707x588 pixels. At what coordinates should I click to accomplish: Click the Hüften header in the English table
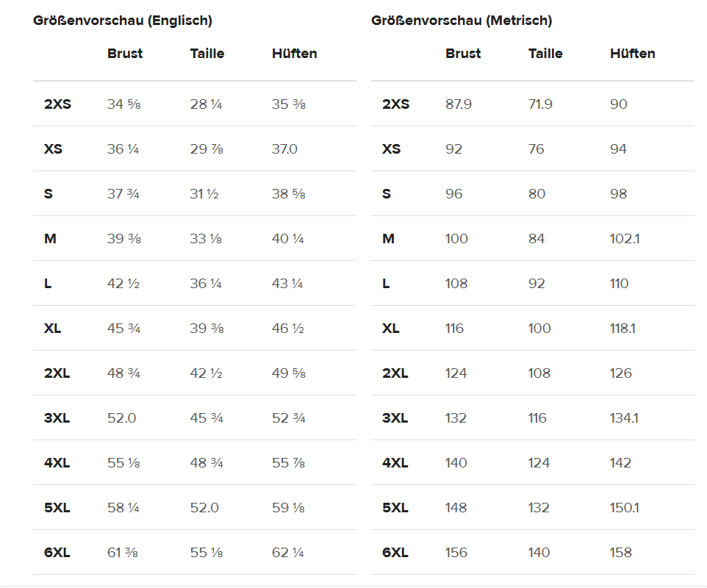295,54
